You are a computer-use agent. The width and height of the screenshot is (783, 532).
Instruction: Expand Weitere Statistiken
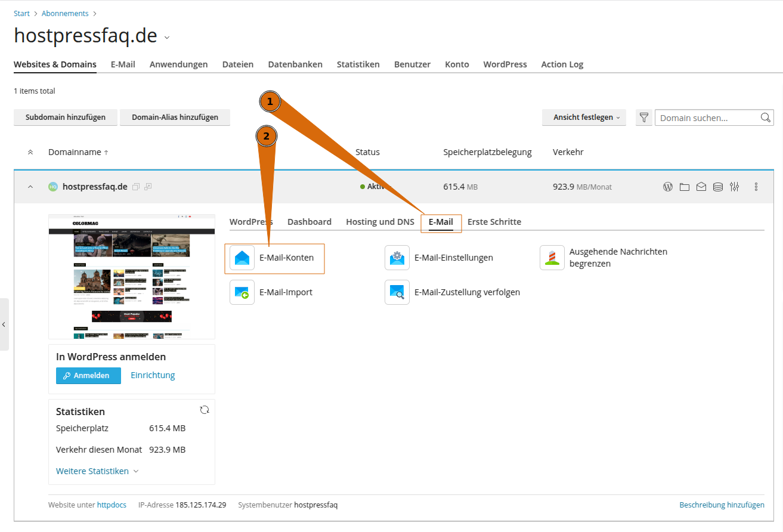tap(97, 471)
